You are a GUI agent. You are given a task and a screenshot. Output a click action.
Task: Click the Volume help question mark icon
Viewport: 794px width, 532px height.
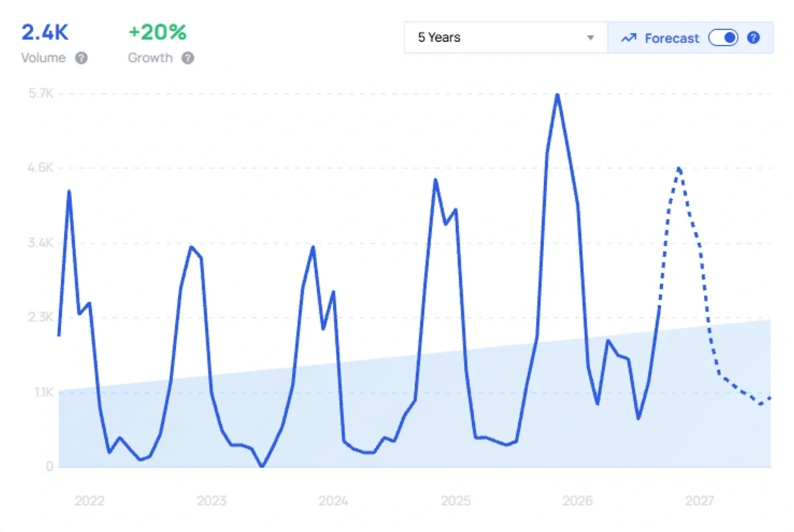coord(81,58)
